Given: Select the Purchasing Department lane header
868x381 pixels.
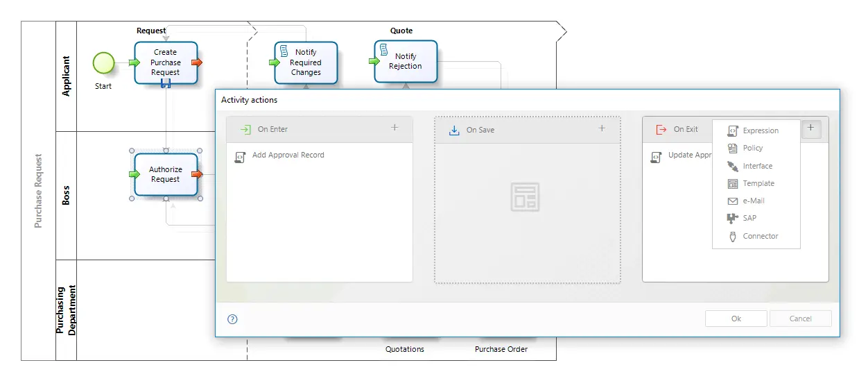Looking at the screenshot, I should coord(66,310).
